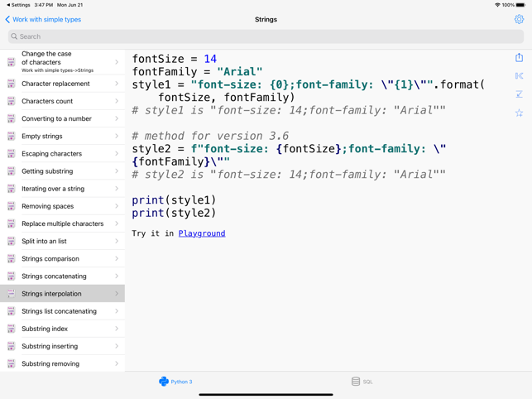Open the Strings comparison topic
This screenshot has height=399, width=532.
(x=49, y=259)
